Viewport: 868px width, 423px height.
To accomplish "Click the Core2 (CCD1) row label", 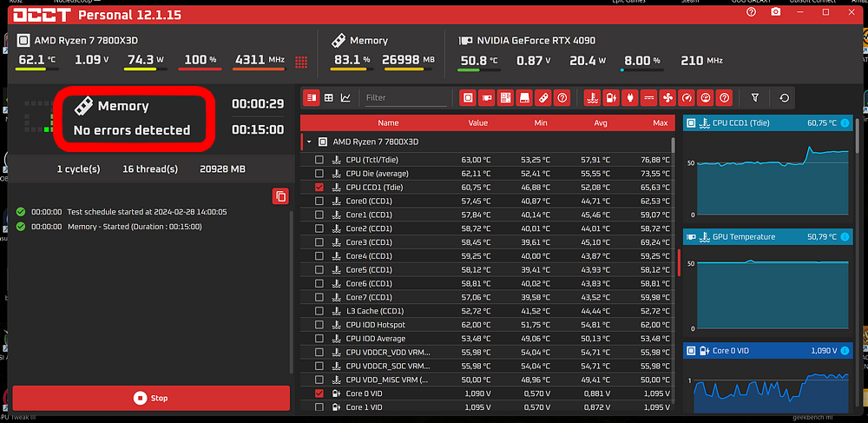I will [369, 228].
